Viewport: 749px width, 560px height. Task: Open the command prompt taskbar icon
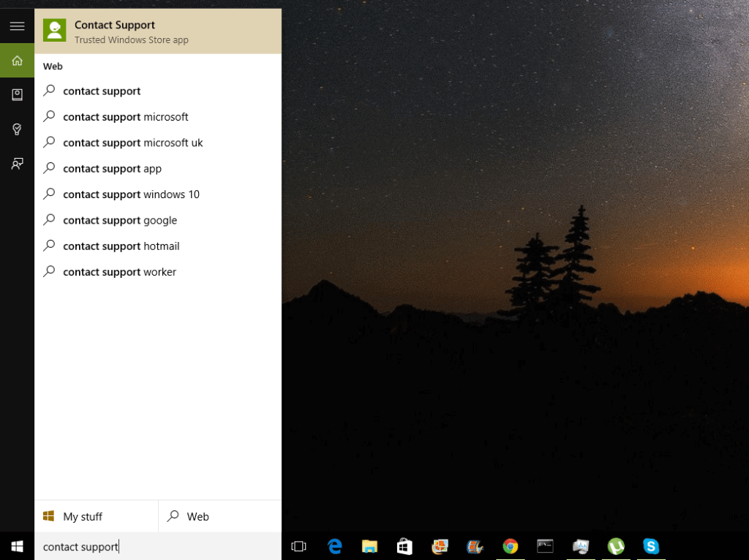click(x=545, y=545)
